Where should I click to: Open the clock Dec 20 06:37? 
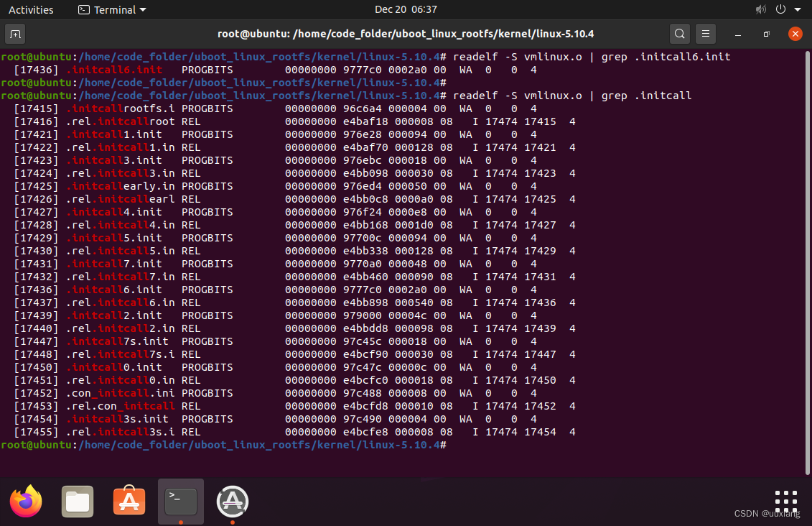tap(406, 9)
